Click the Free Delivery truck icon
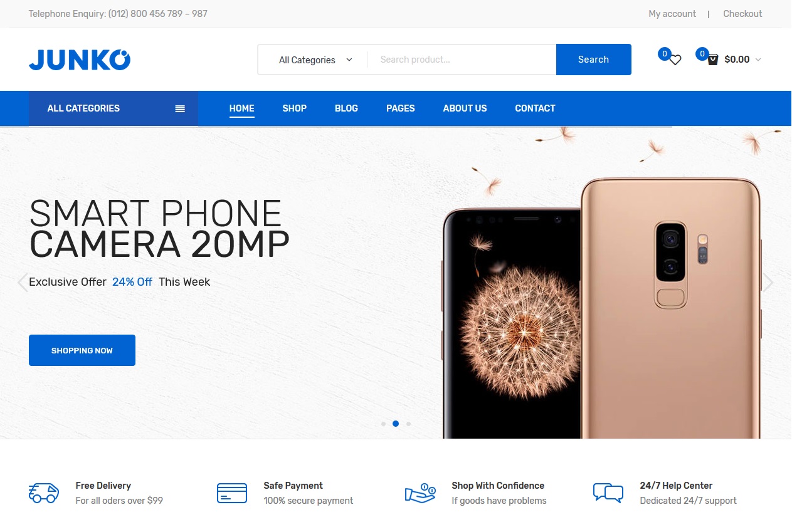 [x=44, y=493]
